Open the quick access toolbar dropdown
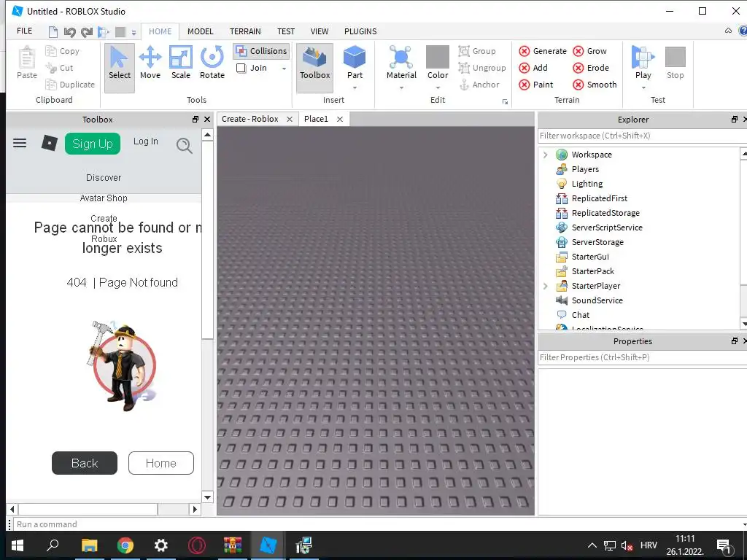747x560 pixels. pos(134,33)
